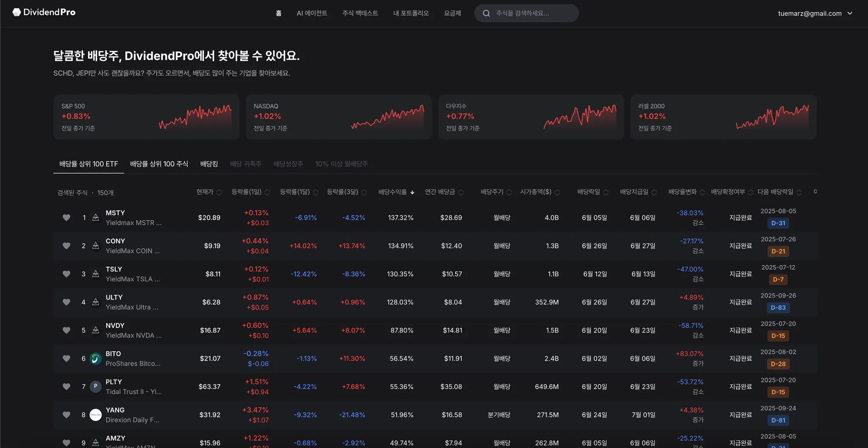Sort by 배당율변화 using its sort arrows
868x448 pixels.
[702, 192]
